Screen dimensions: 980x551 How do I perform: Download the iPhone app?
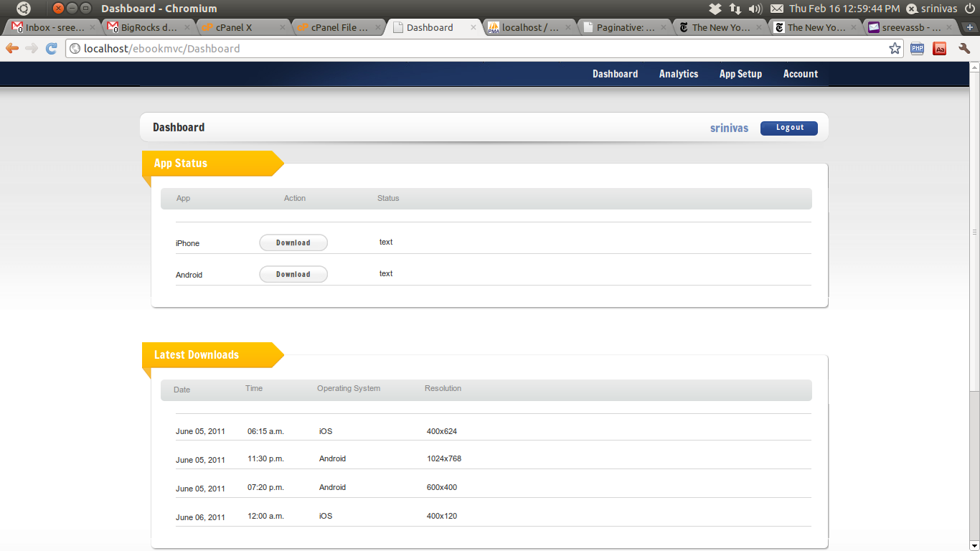293,242
